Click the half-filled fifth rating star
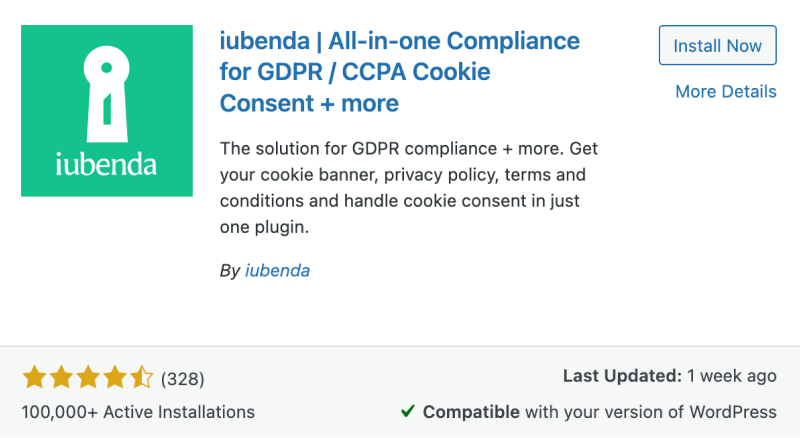 pos(141,378)
